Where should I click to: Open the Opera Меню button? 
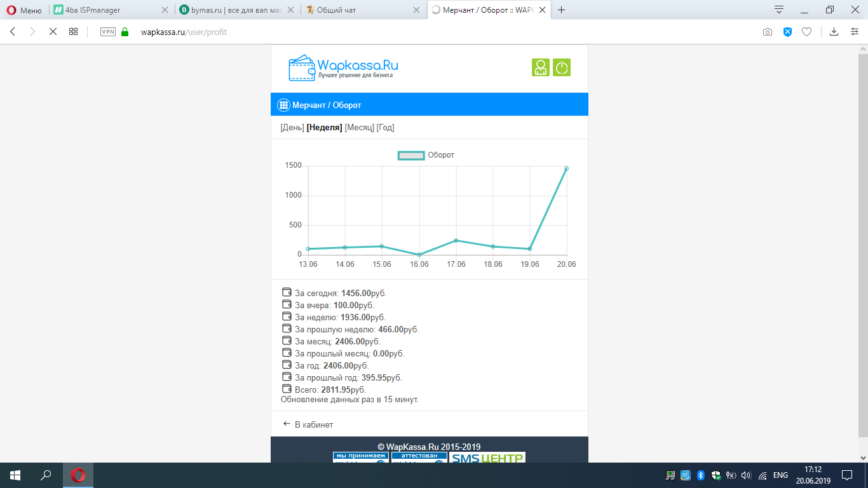click(24, 10)
